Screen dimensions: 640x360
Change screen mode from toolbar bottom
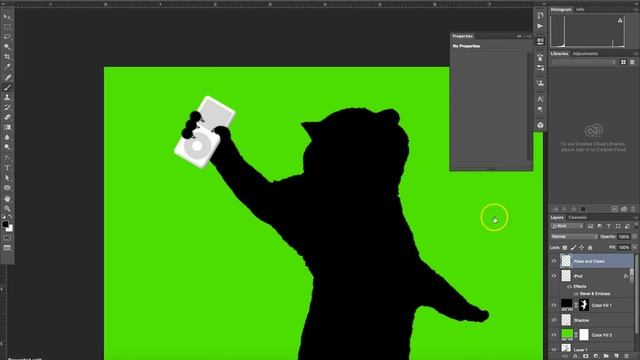(7, 248)
